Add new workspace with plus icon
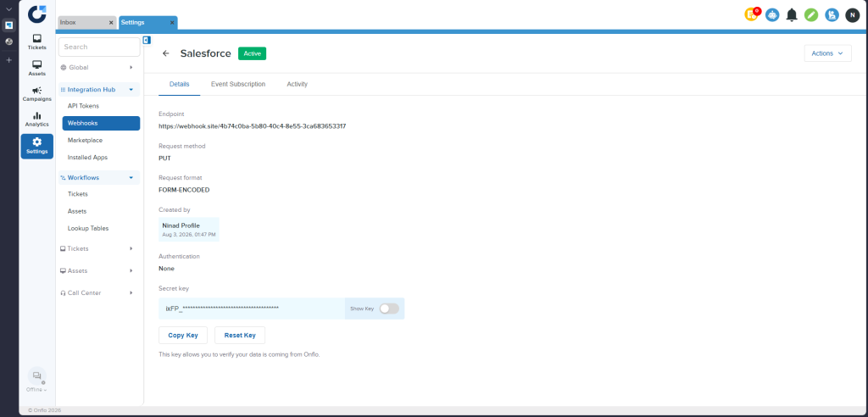 [x=8, y=60]
